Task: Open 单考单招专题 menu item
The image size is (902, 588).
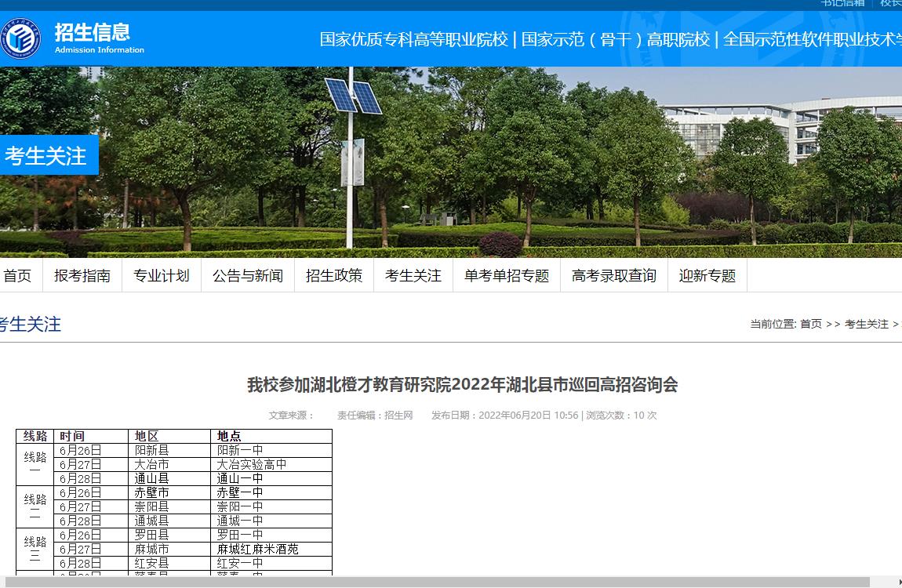Action: click(x=507, y=275)
